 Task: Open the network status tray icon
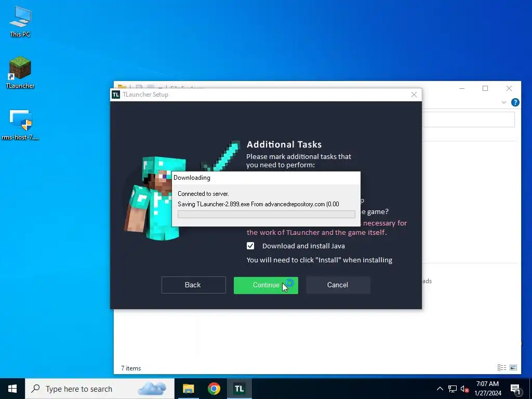[x=453, y=389]
